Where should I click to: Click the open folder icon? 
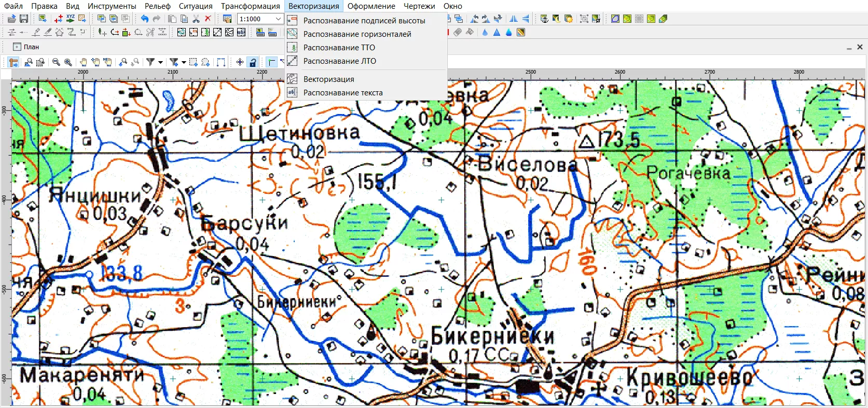[11, 19]
